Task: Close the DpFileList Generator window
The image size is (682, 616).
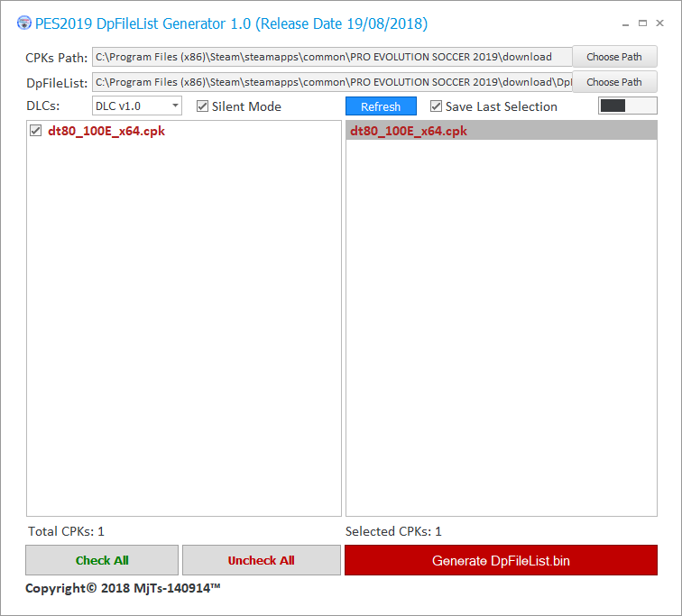Action: click(x=659, y=23)
